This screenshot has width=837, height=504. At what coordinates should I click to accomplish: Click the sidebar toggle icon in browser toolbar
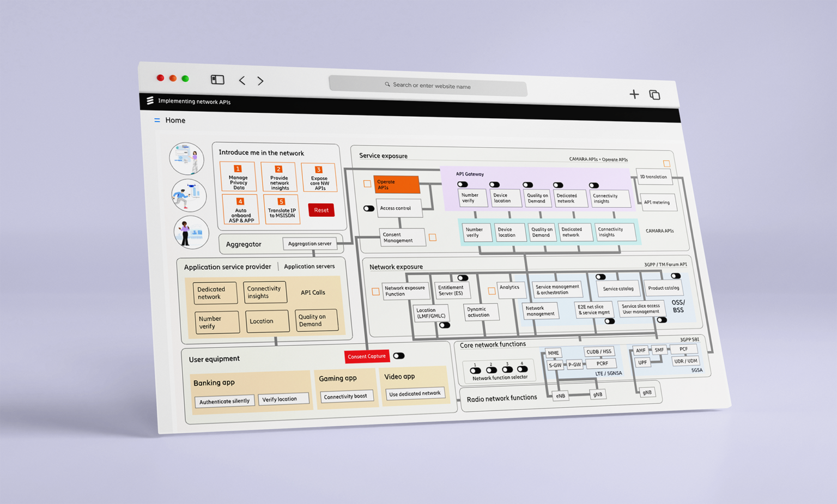217,80
